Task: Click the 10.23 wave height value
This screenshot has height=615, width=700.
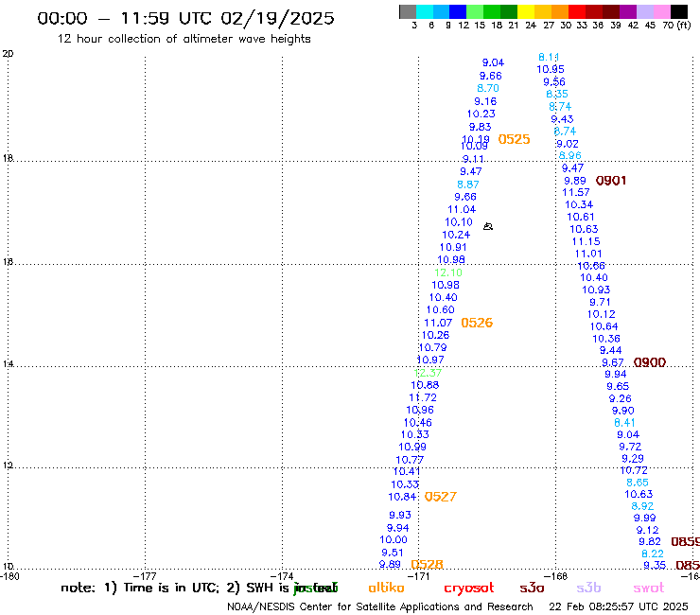Action: [481, 114]
